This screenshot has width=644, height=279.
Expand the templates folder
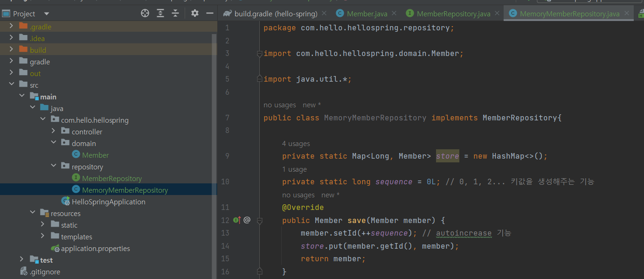pos(43,237)
